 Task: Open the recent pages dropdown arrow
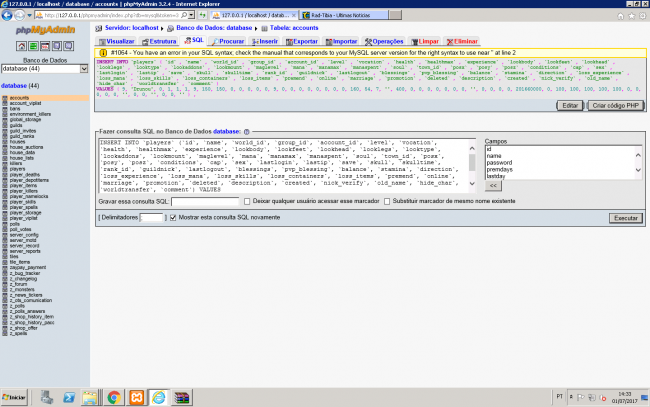click(x=29, y=15)
